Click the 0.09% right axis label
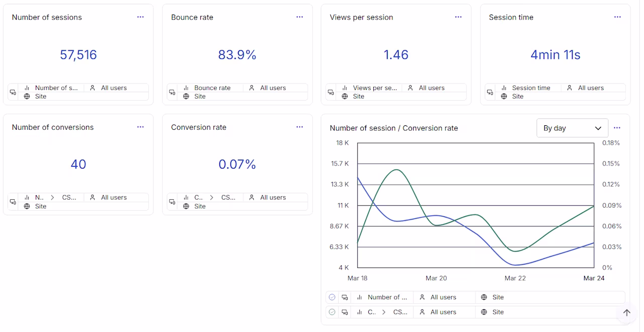Image resolution: width=644 pixels, height=332 pixels. point(612,205)
